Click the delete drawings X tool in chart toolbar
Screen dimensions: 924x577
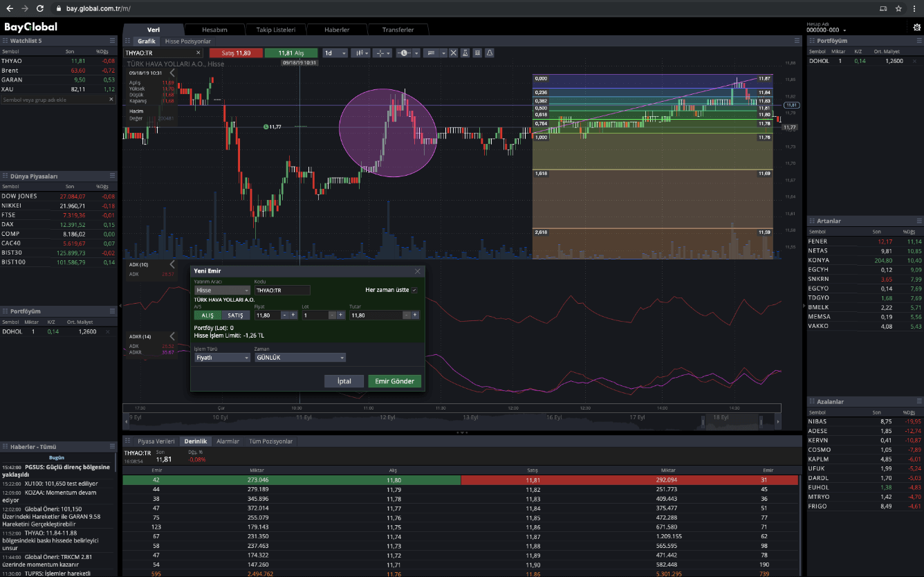(x=454, y=53)
